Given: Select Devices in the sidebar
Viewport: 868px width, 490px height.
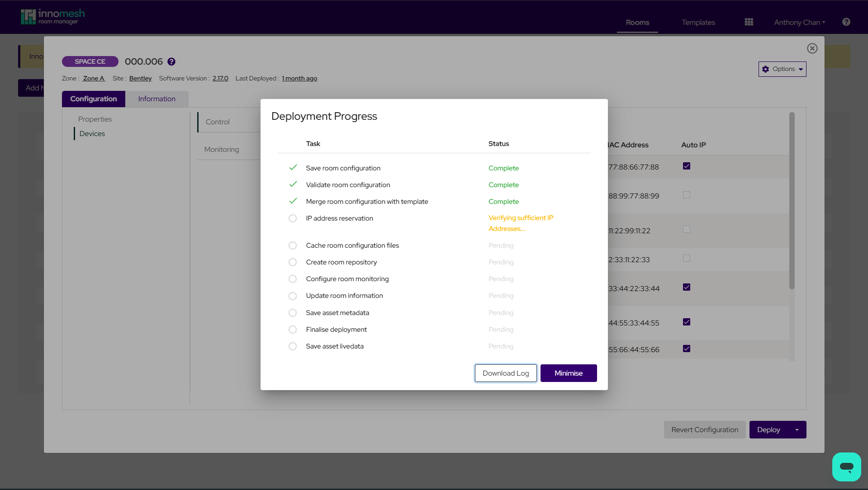Looking at the screenshot, I should [92, 133].
